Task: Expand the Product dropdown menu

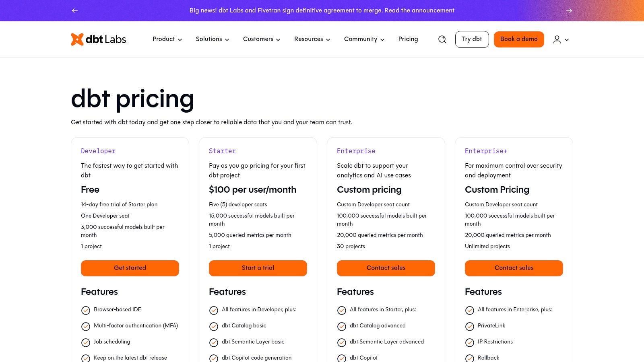Action: [x=167, y=39]
